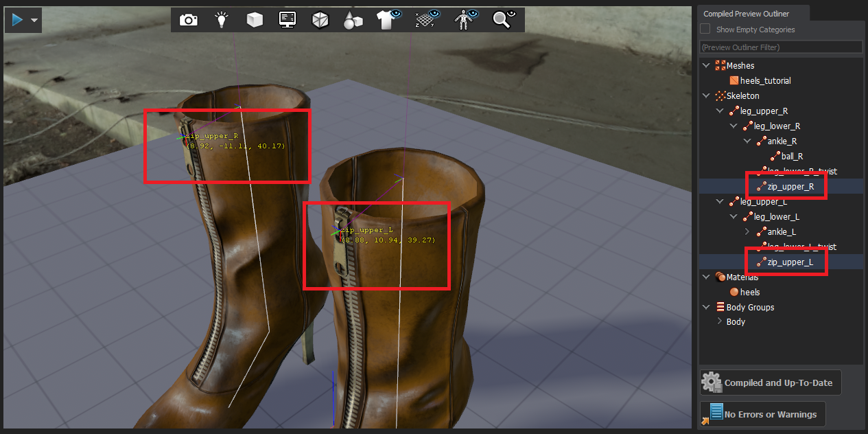Viewport: 868px width, 434px height.
Task: Collapse the Skeleton category
Action: click(706, 96)
